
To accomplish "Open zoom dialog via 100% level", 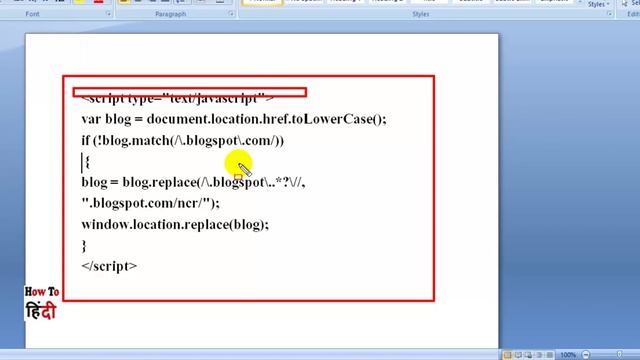I will [x=568, y=355].
